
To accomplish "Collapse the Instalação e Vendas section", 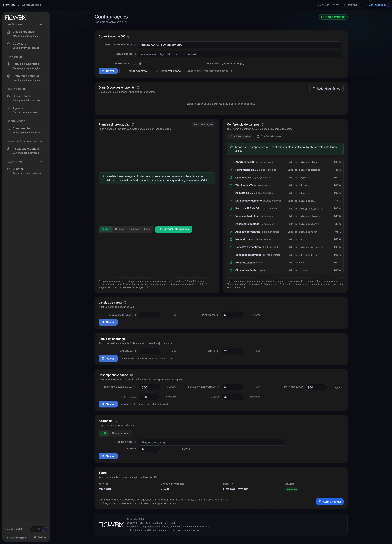I will [41, 142].
